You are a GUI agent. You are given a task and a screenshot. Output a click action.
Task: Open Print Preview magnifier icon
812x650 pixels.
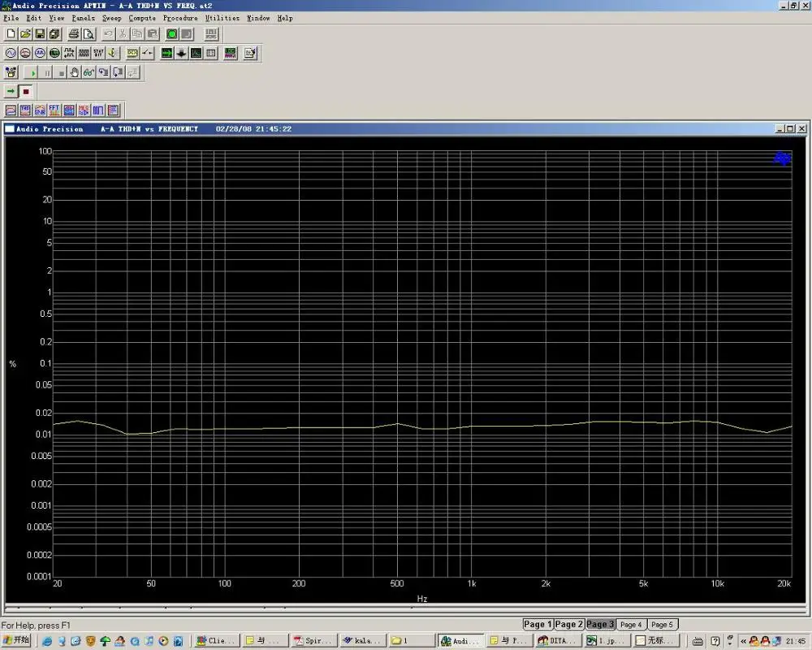point(89,34)
